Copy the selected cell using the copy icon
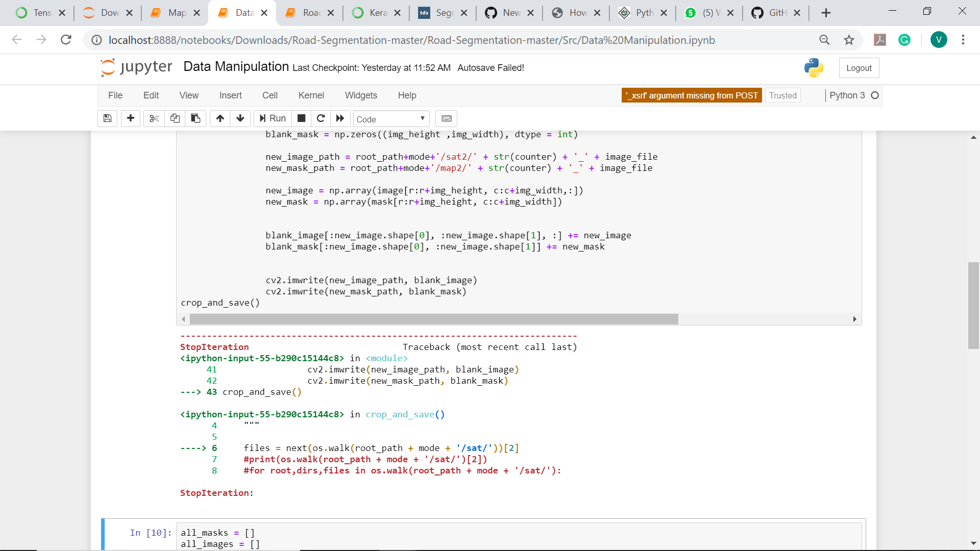Viewport: 980px width, 551px height. (x=175, y=118)
